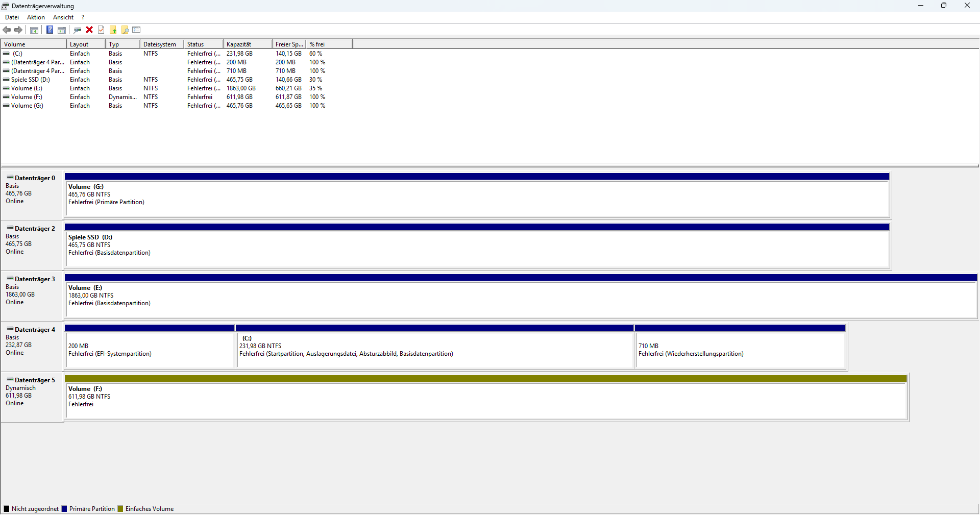Open the Aktion menu
This screenshot has height=515, width=980.
point(36,17)
